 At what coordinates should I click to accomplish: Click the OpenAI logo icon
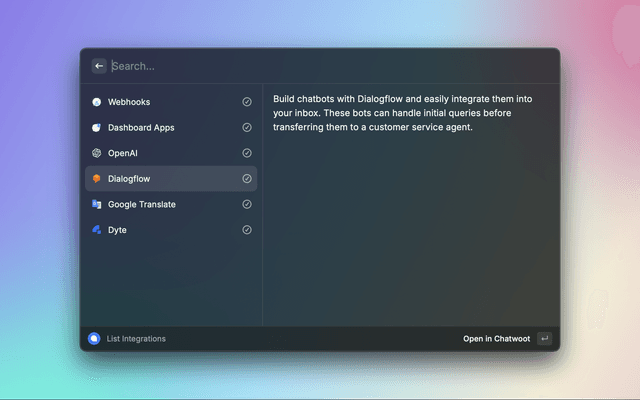point(97,153)
